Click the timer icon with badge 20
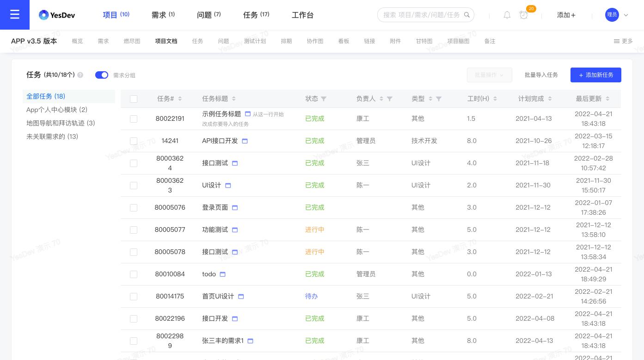 pos(524,15)
